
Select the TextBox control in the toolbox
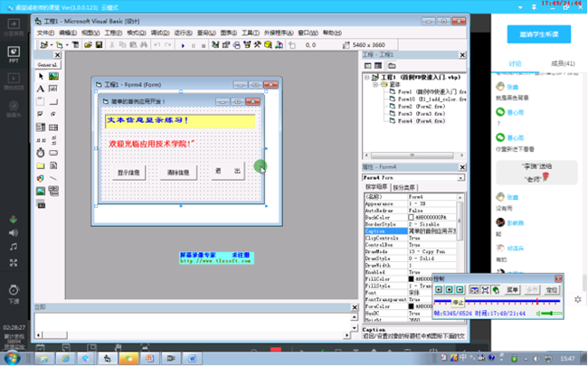click(53, 89)
